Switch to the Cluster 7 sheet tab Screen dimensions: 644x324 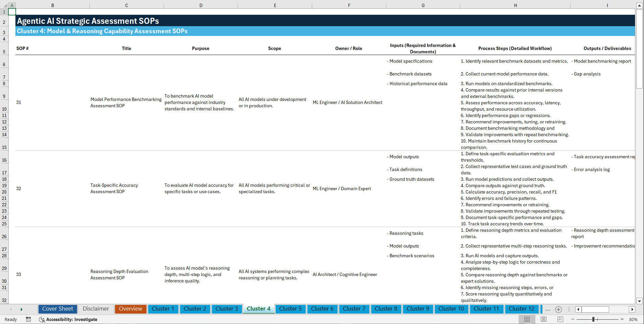tap(354, 309)
